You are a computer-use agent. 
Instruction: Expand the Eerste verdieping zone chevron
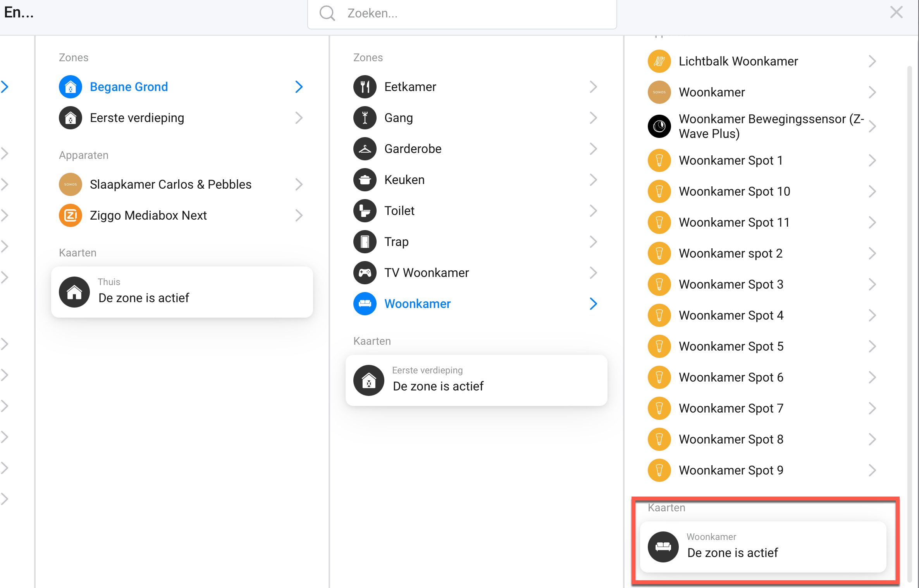click(x=298, y=118)
